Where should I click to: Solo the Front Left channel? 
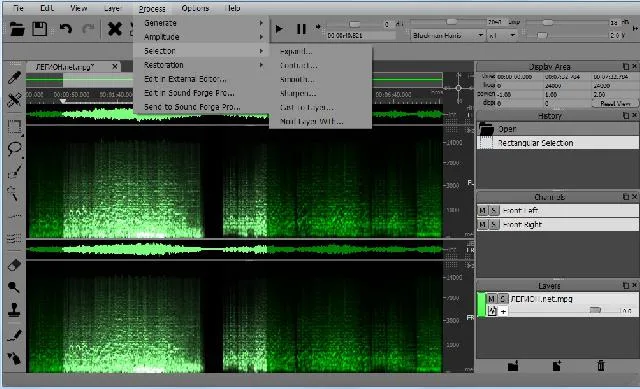tap(494, 211)
